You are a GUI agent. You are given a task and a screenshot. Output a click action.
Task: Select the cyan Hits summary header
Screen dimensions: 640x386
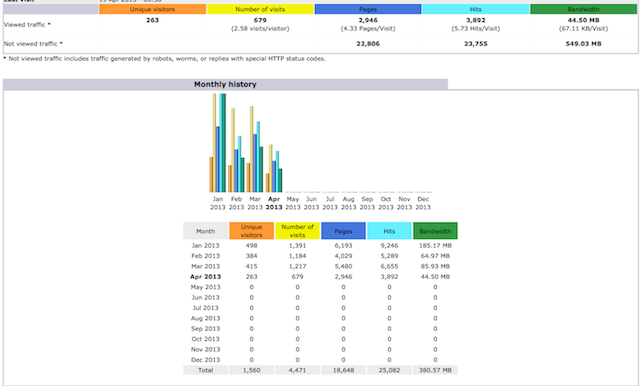(x=476, y=9)
